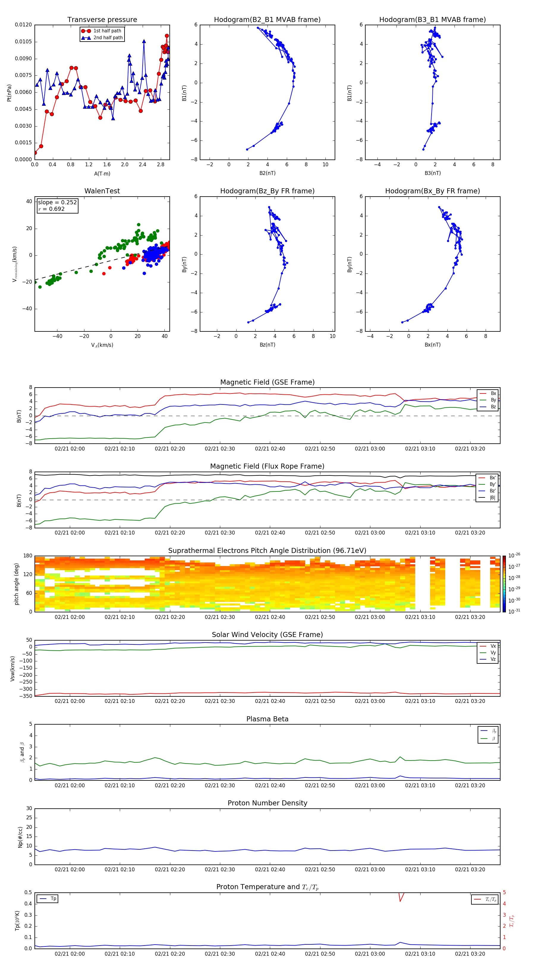Click the 'Vsw(km/s)' y-axis label

click(12, 668)
